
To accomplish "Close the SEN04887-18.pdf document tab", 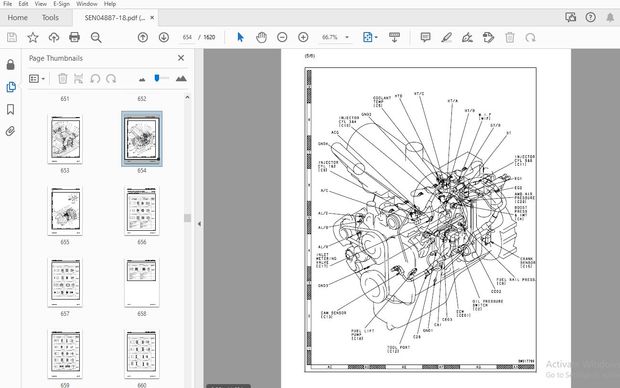I will (152, 18).
